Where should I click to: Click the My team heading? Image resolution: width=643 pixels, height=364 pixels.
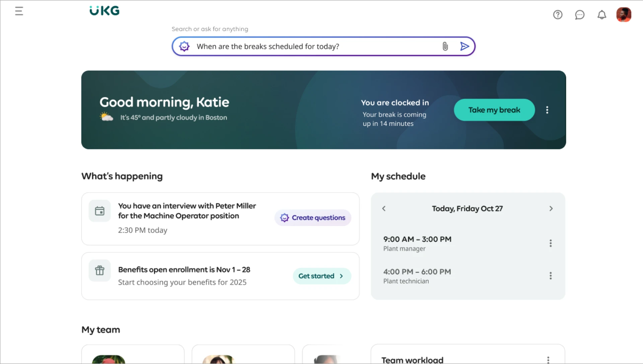pyautogui.click(x=100, y=330)
